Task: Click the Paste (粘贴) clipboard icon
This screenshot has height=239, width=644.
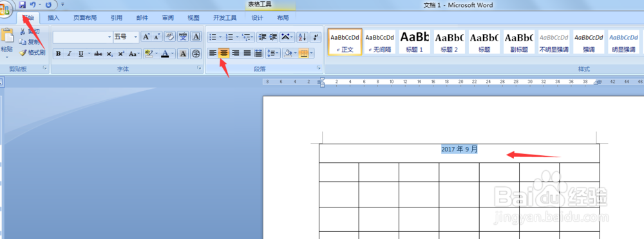Action: pyautogui.click(x=7, y=35)
